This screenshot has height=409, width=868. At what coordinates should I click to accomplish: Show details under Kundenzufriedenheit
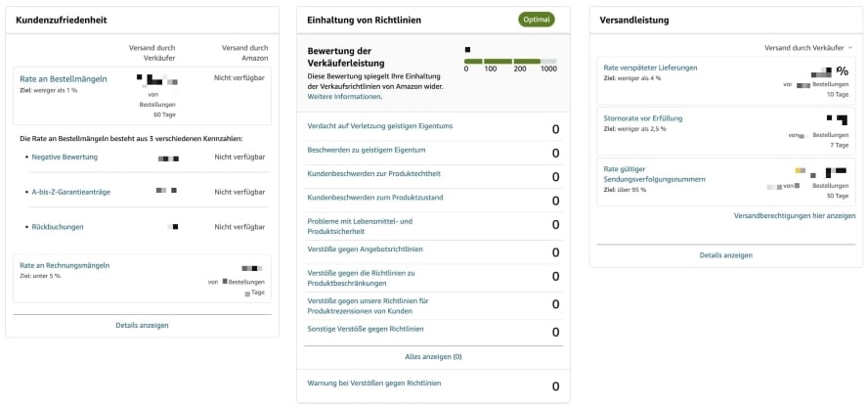click(142, 325)
